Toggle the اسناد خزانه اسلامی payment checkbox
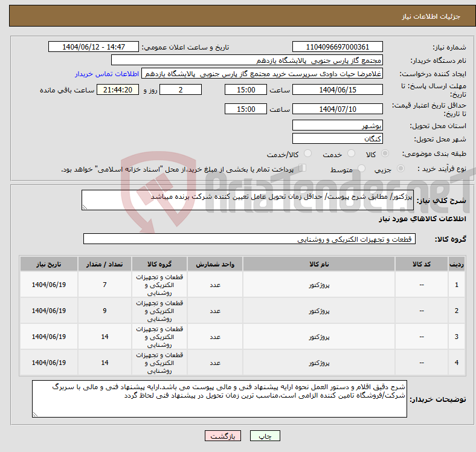 (303, 168)
